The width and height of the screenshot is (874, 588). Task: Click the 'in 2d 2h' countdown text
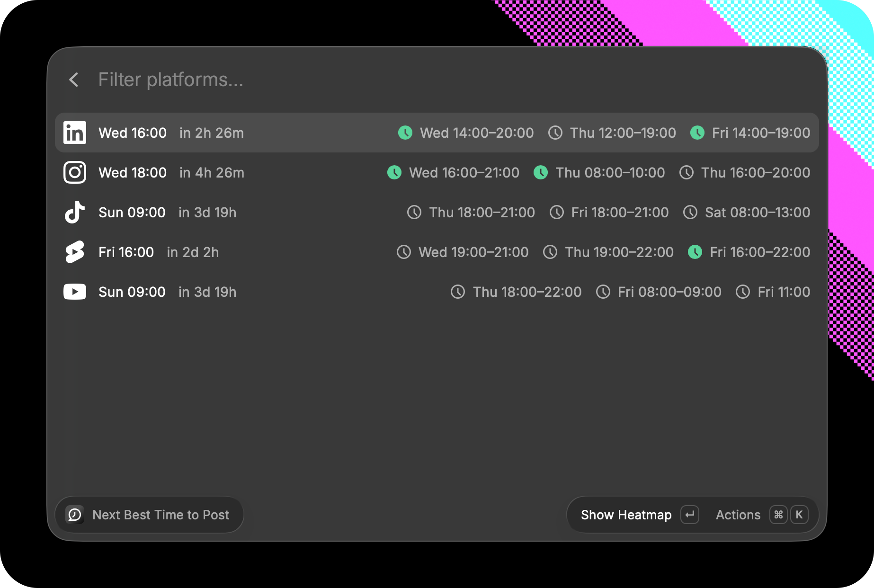click(193, 252)
